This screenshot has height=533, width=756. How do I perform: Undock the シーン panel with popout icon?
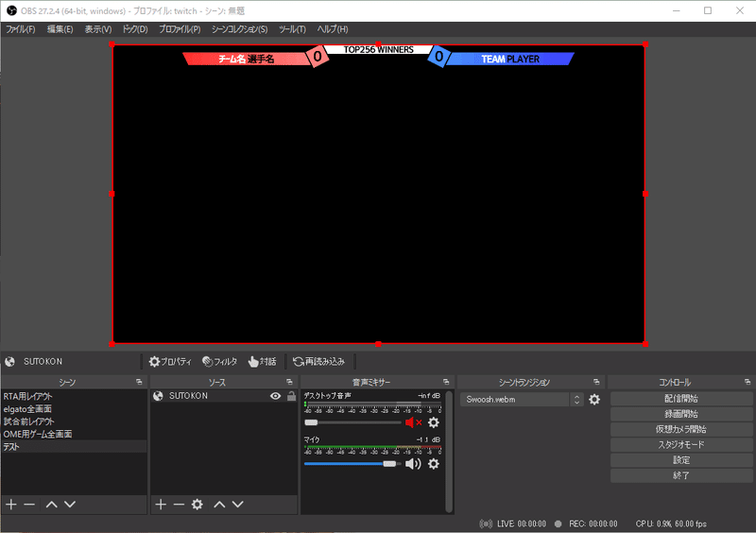point(139,382)
